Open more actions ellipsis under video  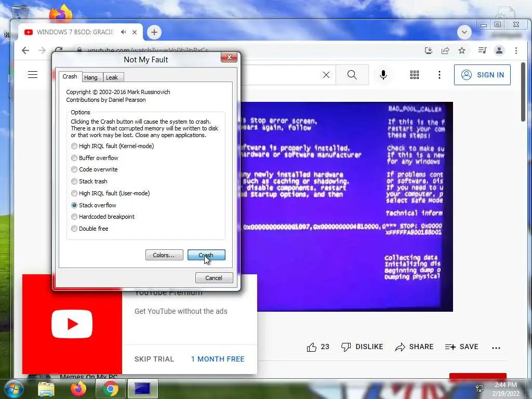coord(496,348)
